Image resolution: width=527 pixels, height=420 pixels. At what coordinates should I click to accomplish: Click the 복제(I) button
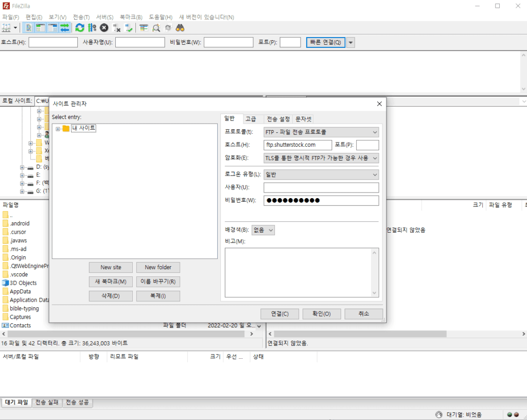click(x=158, y=296)
